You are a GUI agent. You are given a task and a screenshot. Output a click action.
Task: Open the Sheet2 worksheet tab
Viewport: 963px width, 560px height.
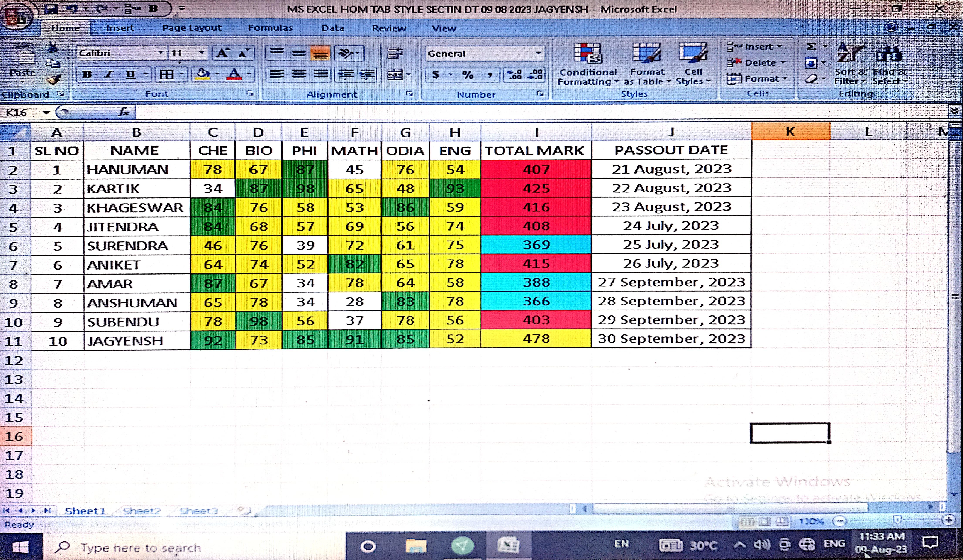point(142,511)
